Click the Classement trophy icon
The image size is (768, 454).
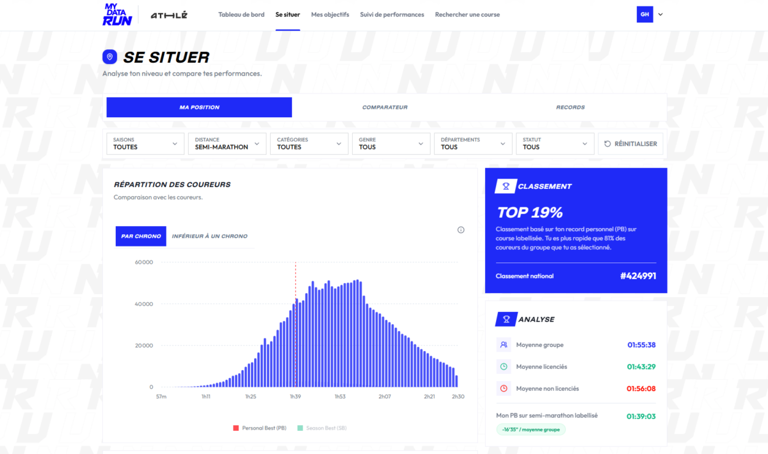point(506,186)
